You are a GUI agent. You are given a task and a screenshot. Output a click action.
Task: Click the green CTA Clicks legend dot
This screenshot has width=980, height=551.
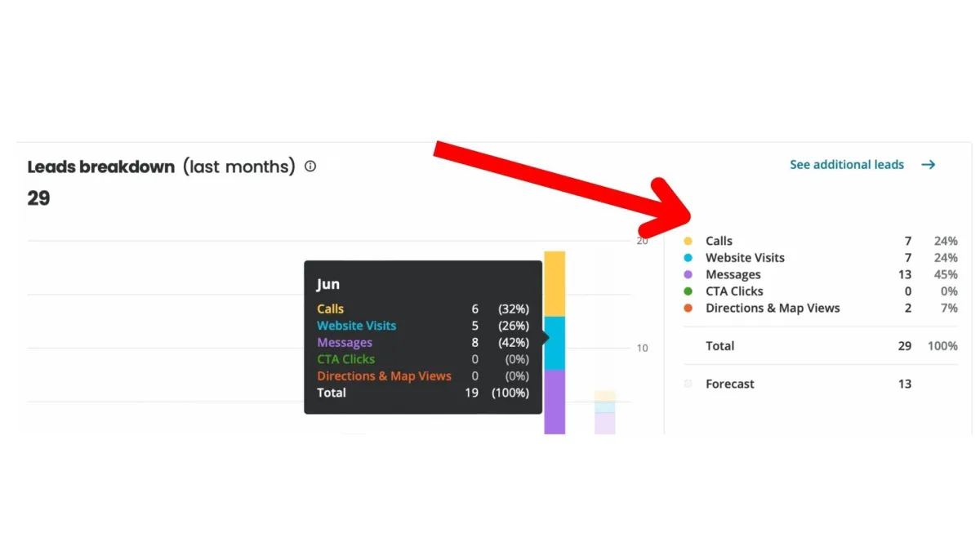coord(688,291)
